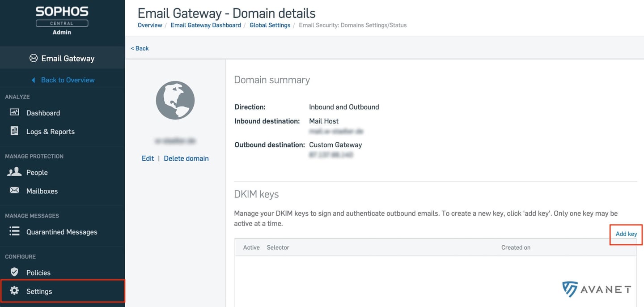The height and width of the screenshot is (307, 644).
Task: Click Email Gateway Dashboard breadcrumb
Action: 206,25
